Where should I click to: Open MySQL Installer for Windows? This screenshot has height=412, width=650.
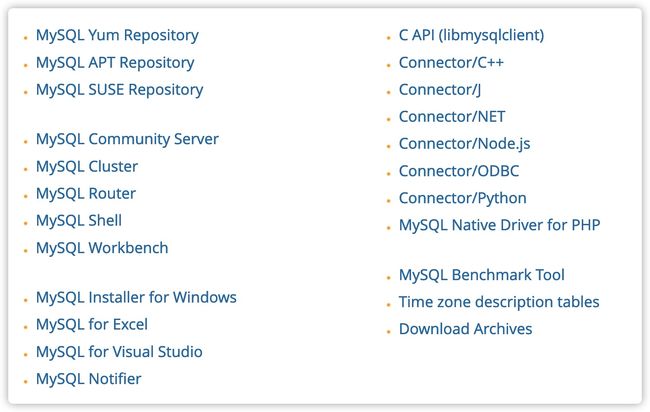point(136,297)
